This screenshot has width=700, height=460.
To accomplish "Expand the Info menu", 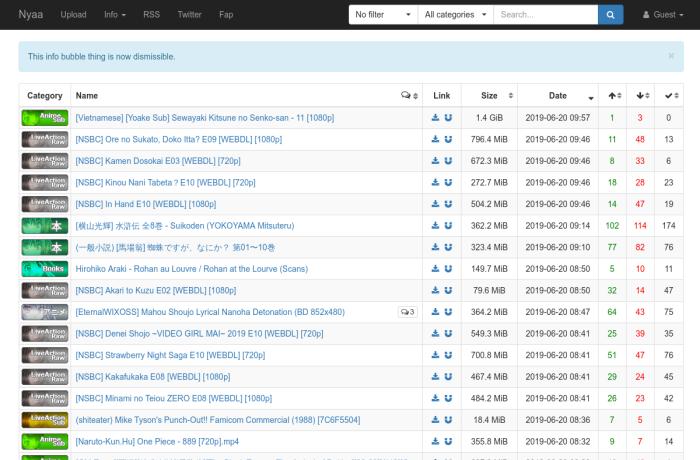I will tap(115, 15).
